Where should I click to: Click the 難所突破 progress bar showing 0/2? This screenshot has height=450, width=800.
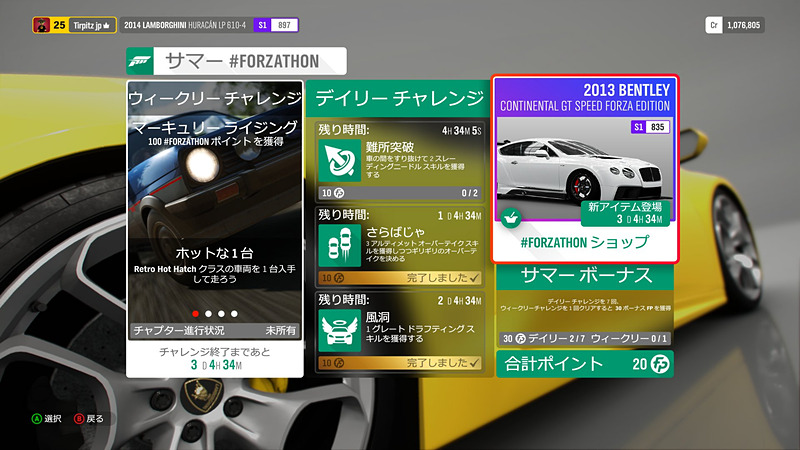pos(399,193)
